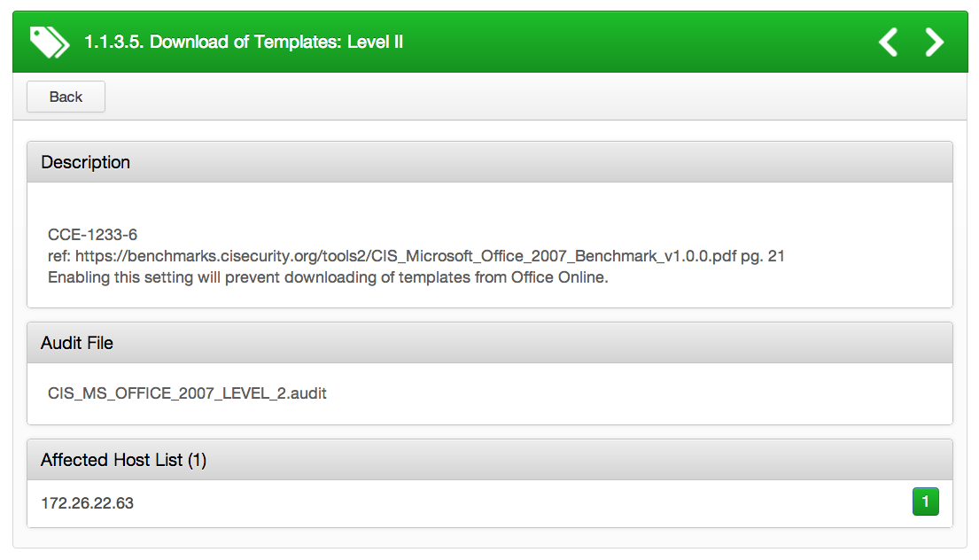Collapse the Audit File panel header
The width and height of the screenshot is (979, 560).
click(x=489, y=343)
